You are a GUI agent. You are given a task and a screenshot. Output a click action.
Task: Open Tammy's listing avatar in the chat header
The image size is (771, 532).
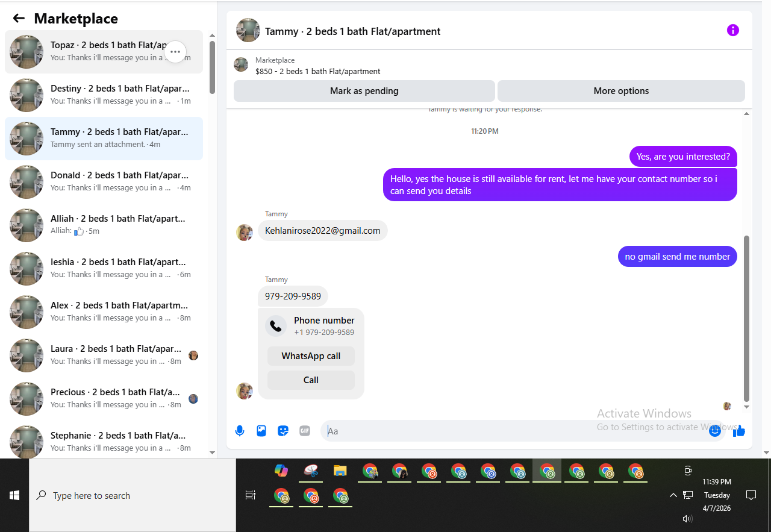coord(248,31)
